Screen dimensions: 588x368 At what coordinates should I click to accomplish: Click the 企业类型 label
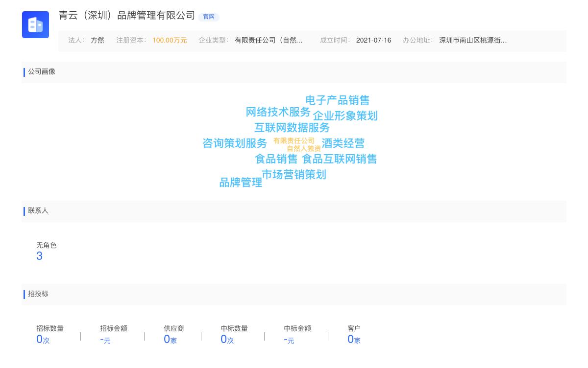tap(214, 41)
